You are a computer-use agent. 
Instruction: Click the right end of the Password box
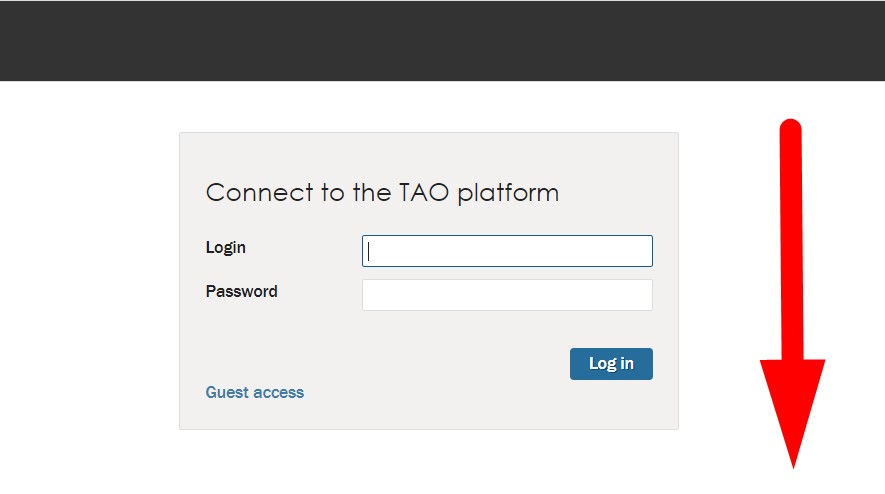click(x=640, y=295)
